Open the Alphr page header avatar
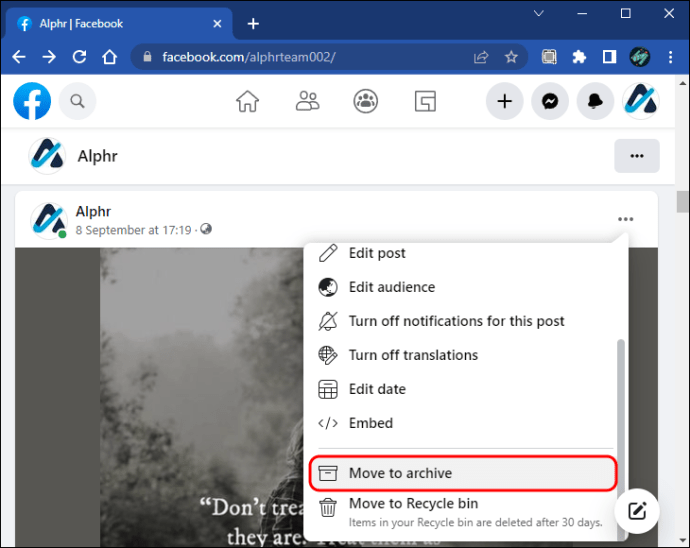Viewport: 690px width, 548px height. pyautogui.click(x=47, y=156)
